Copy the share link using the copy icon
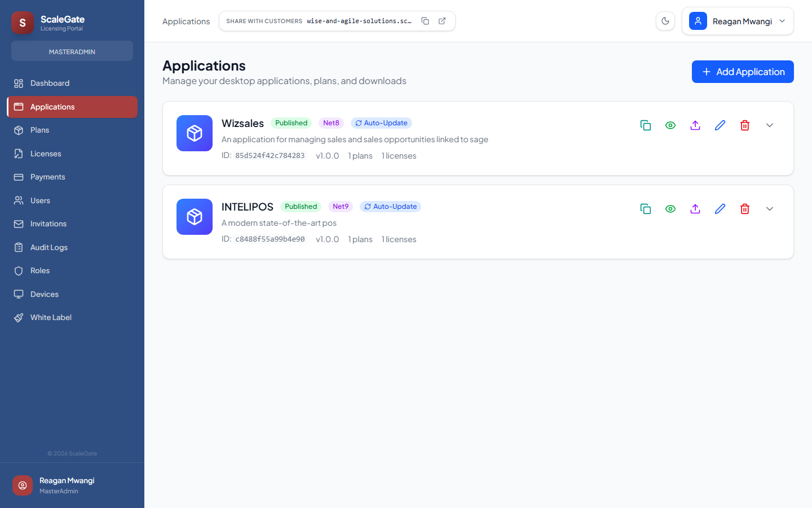 click(425, 20)
